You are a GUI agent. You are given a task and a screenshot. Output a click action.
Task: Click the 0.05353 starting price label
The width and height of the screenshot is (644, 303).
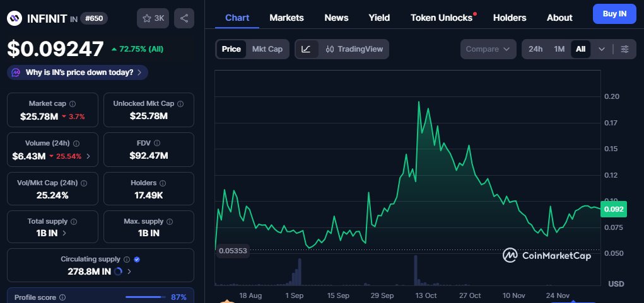coord(233,251)
